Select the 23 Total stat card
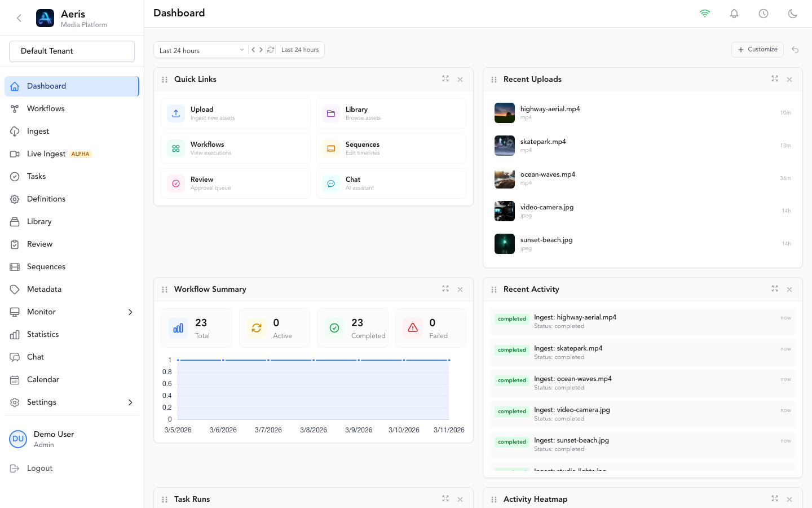The image size is (812, 508). pyautogui.click(x=196, y=328)
